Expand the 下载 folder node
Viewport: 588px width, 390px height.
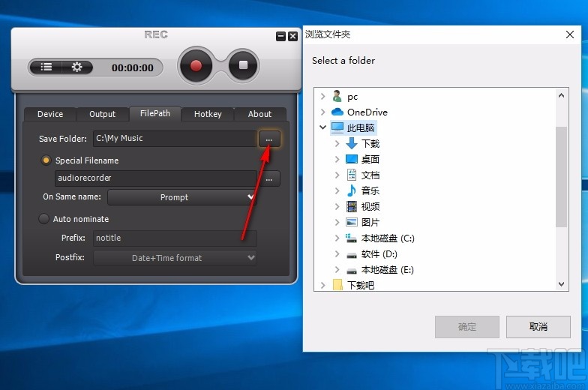coord(337,143)
